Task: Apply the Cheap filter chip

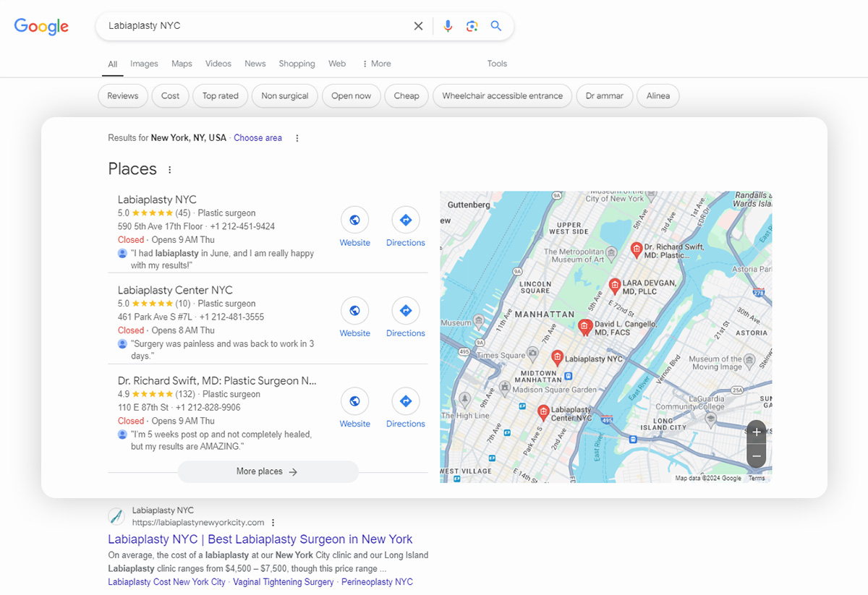Action: tap(407, 96)
